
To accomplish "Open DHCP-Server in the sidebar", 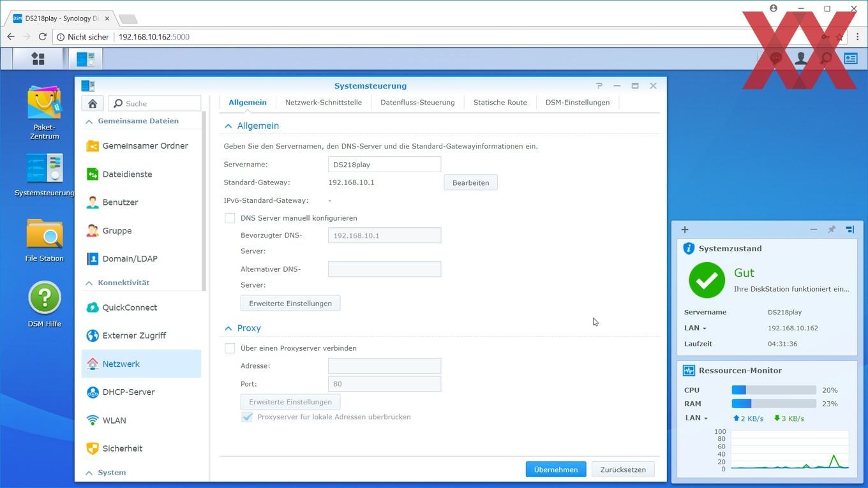I will tap(141, 392).
